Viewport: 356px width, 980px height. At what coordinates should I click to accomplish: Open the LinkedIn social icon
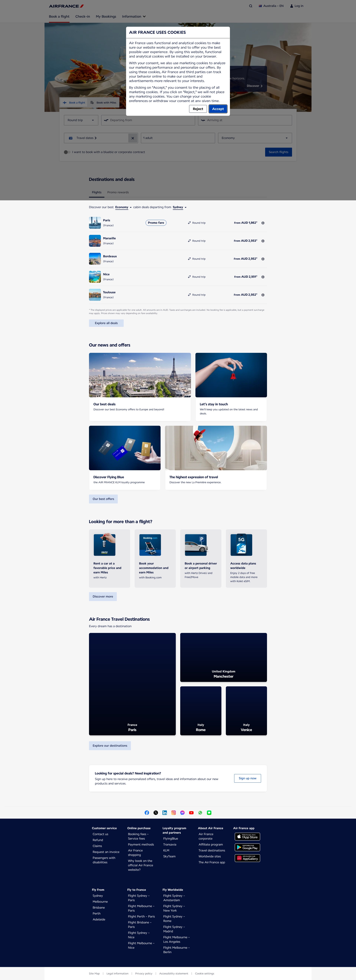pos(165,813)
